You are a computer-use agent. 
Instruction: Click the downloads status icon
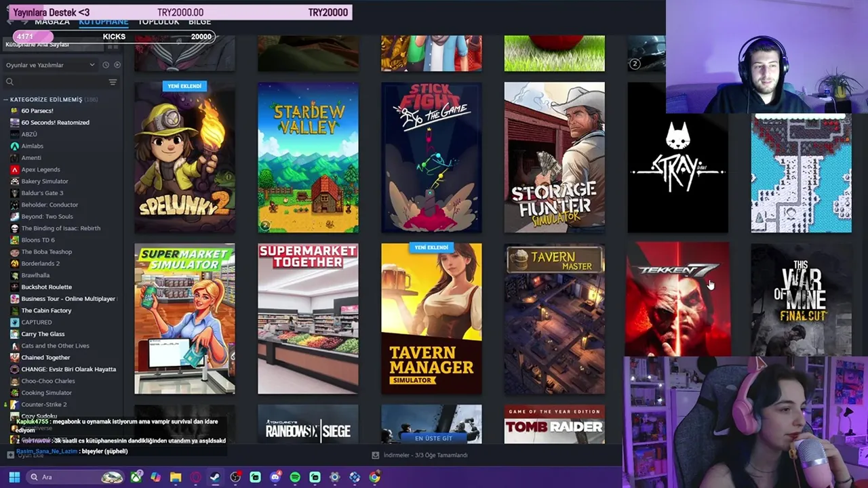coord(376,455)
